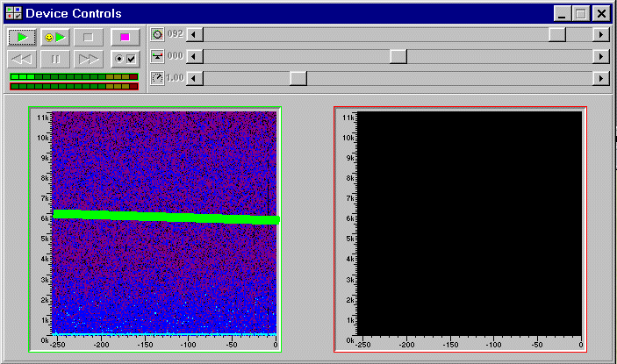Screen dimensions: 617x364
Task: Click the red-bordered lower level meter
Action: pyautogui.click(x=74, y=86)
